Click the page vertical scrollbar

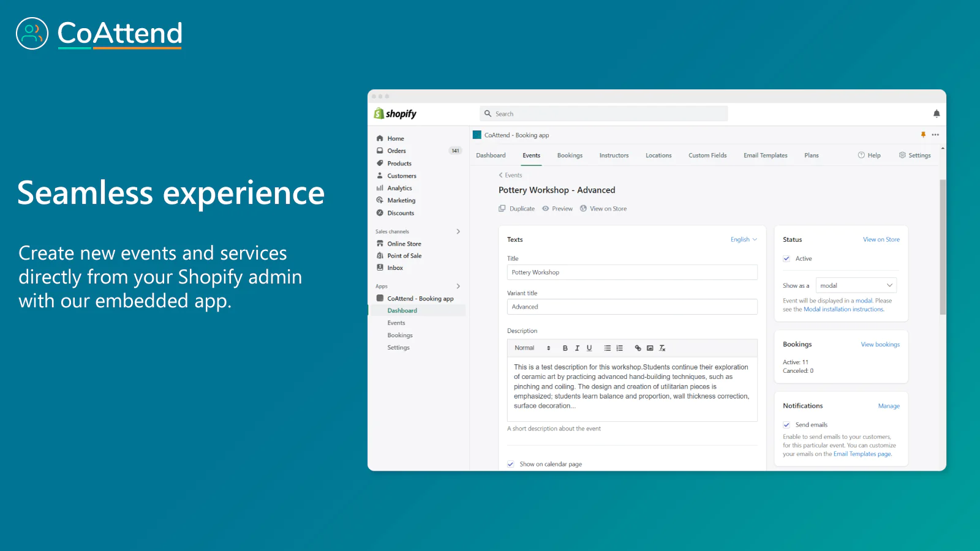pyautogui.click(x=943, y=247)
